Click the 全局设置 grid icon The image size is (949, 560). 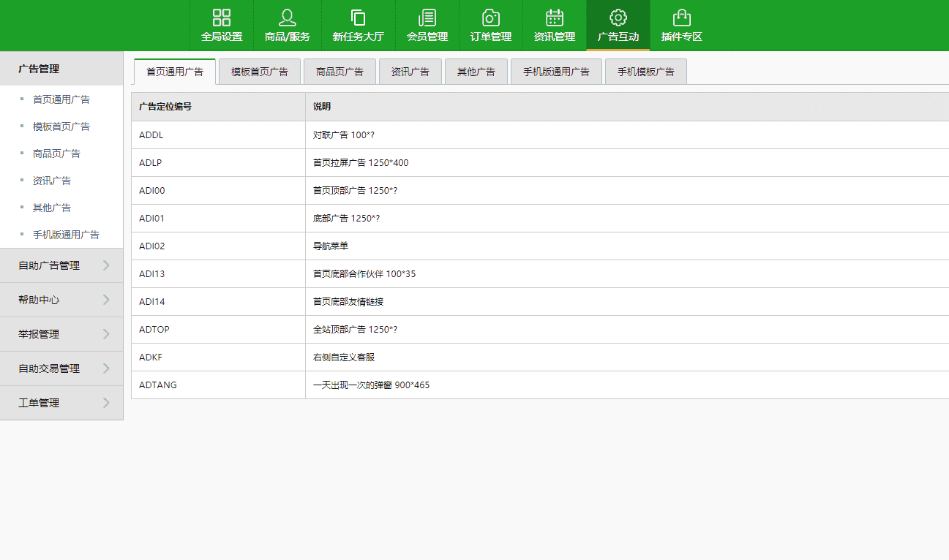point(222,18)
